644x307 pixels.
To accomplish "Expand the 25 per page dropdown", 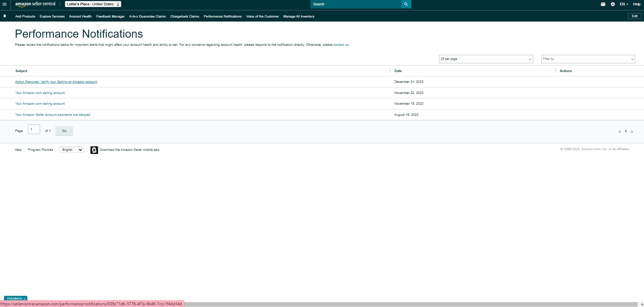I will tap(486, 59).
